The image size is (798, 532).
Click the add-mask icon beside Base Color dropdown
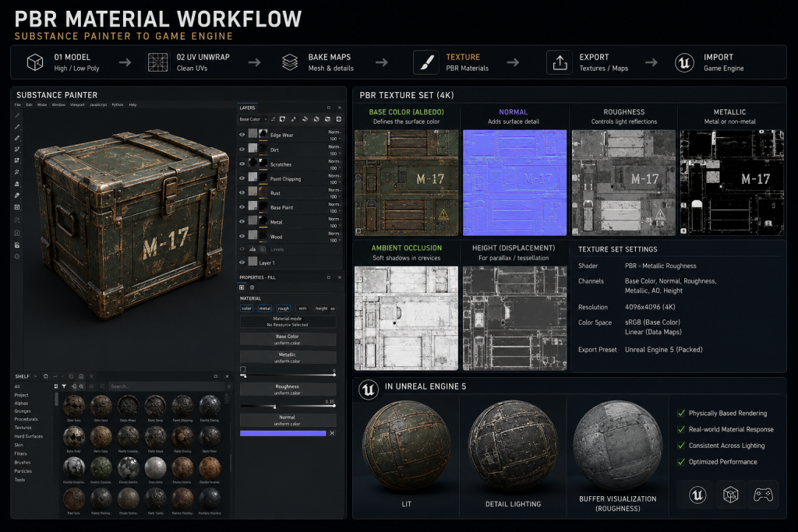pos(282,119)
